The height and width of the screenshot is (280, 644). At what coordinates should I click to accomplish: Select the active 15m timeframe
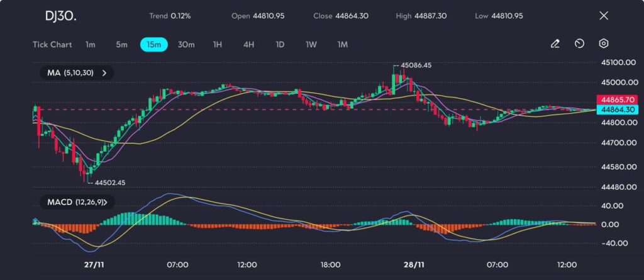(x=153, y=45)
